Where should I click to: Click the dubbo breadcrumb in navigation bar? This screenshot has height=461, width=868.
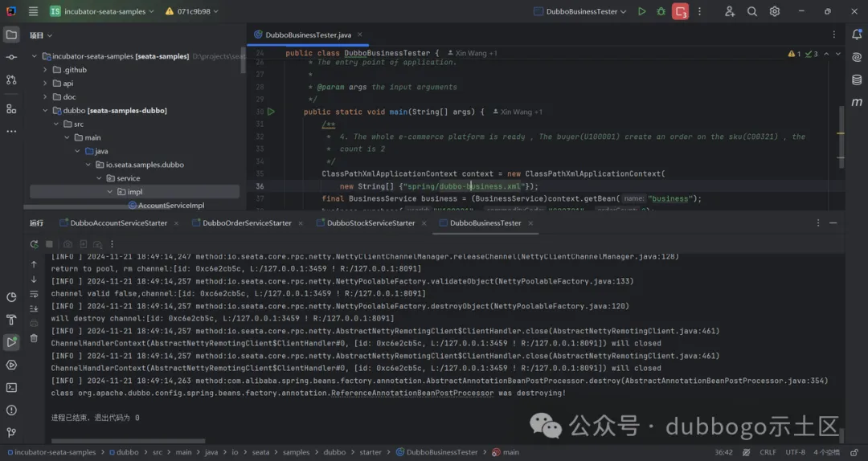(x=127, y=452)
